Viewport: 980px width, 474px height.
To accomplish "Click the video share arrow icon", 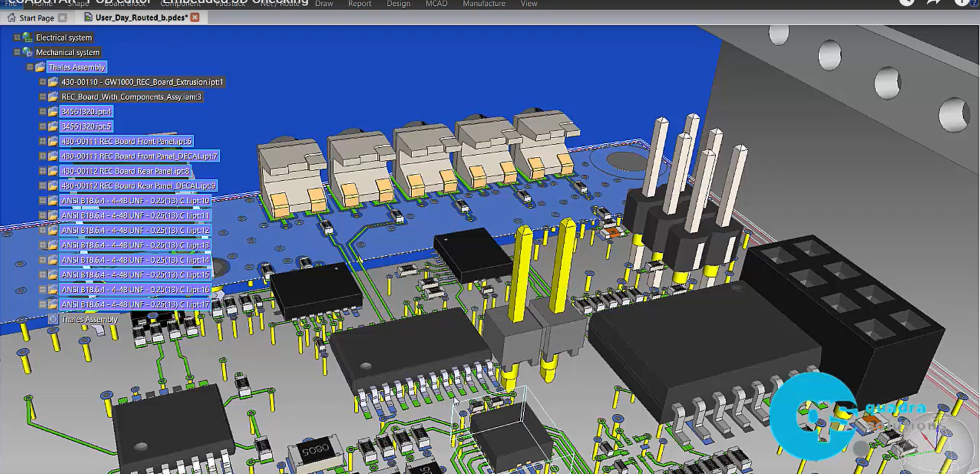I will coord(933,3).
